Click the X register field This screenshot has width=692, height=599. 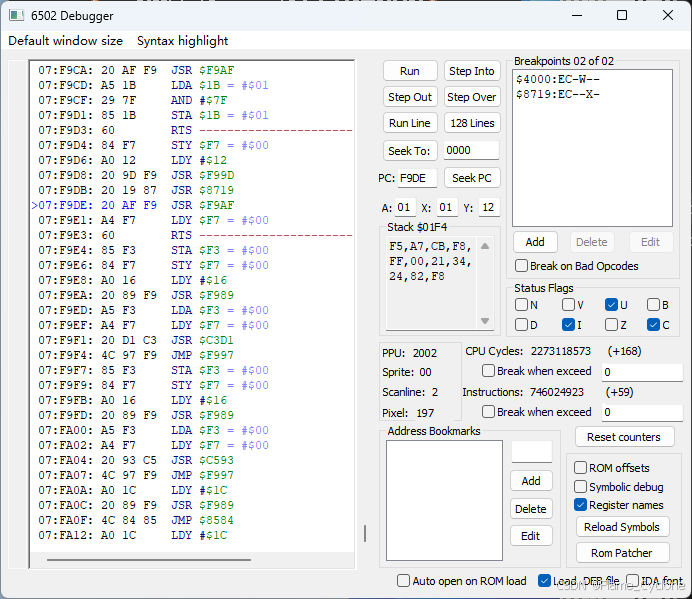tap(447, 207)
